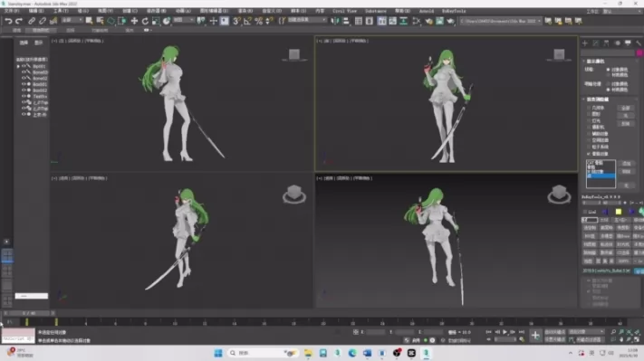Toggle the Bone02 eye visibility icon in scene explorer
The width and height of the screenshot is (644, 361).
coord(24,78)
